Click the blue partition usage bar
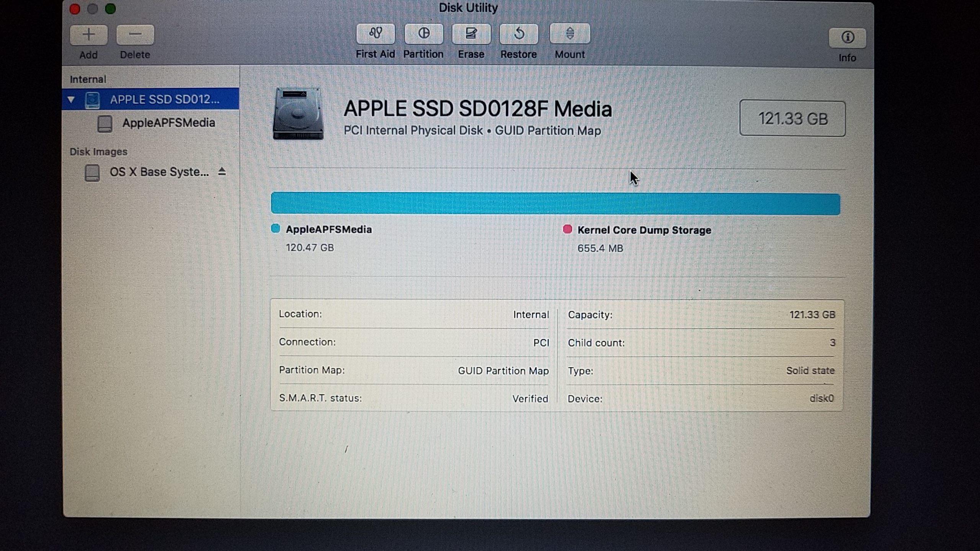 pyautogui.click(x=555, y=204)
